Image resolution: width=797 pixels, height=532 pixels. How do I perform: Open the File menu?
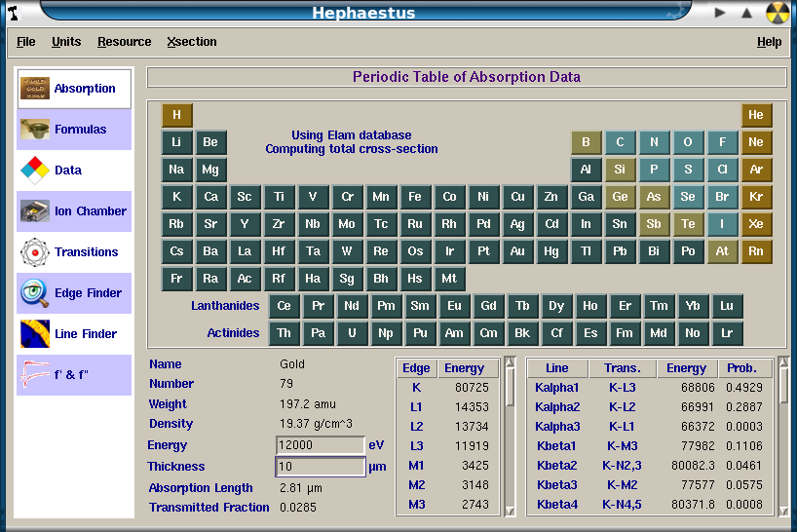(26, 42)
